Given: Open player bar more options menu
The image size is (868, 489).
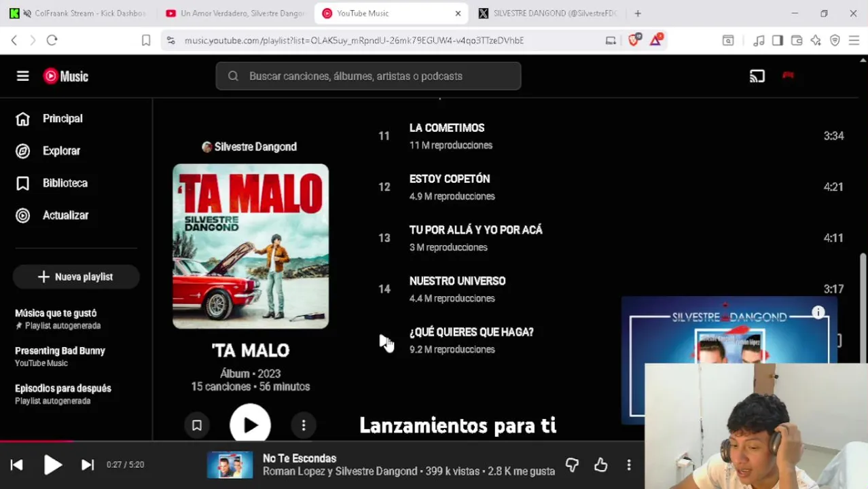Looking at the screenshot, I should [629, 465].
